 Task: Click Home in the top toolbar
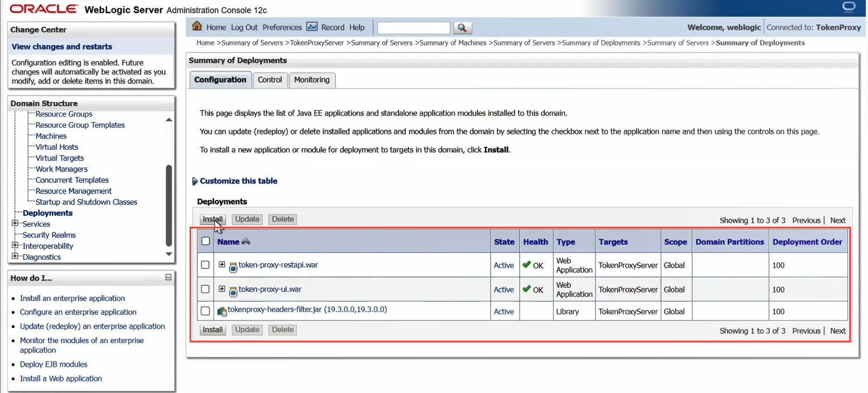point(216,27)
